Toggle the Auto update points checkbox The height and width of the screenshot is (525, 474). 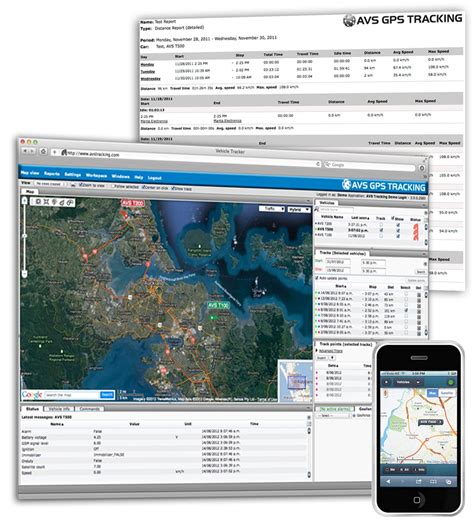pos(317,278)
